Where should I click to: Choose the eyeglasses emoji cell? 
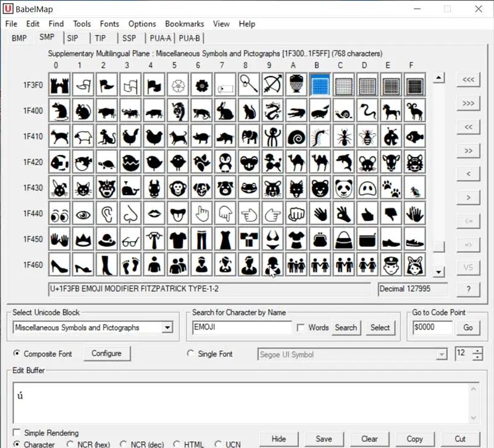130,240
